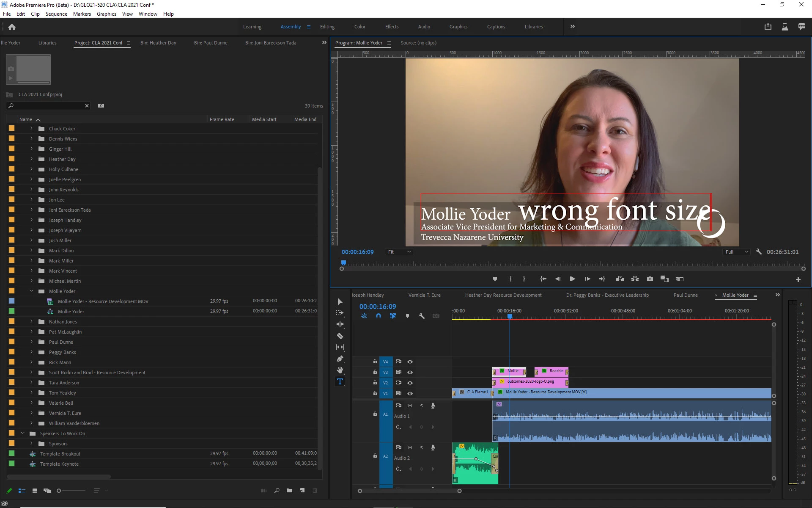Image resolution: width=812 pixels, height=508 pixels.
Task: Open Full playback resolution dropdown
Action: click(737, 252)
